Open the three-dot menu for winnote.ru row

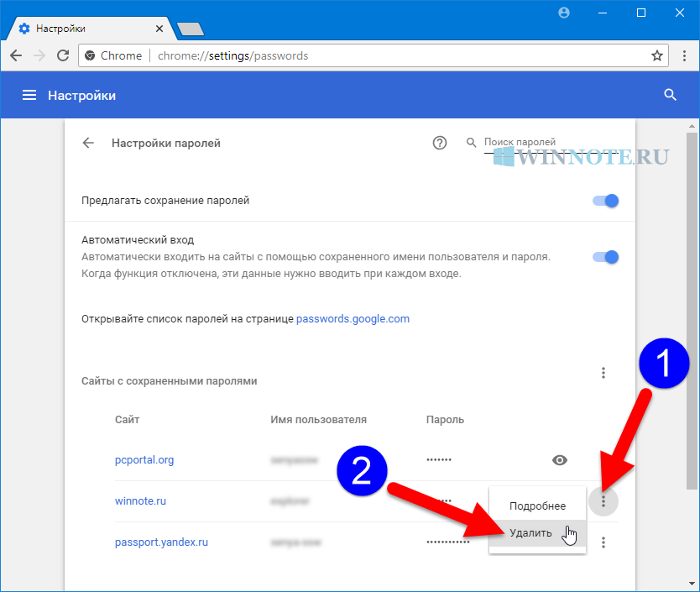(603, 501)
